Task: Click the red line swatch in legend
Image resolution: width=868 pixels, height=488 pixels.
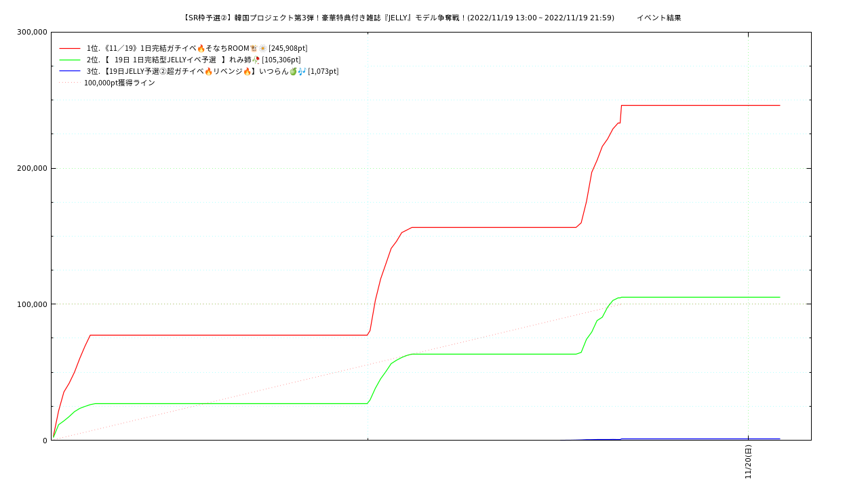Action: point(70,48)
